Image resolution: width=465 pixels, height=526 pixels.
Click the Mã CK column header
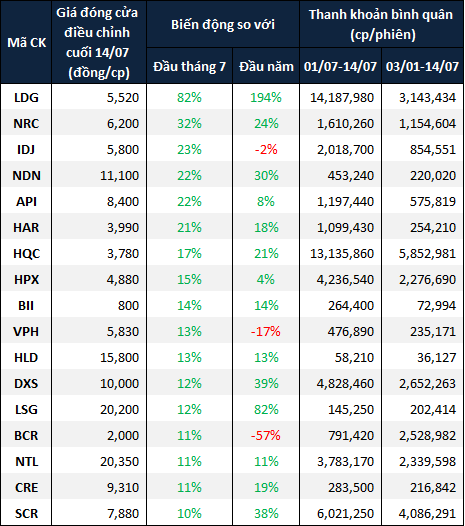tap(26, 43)
